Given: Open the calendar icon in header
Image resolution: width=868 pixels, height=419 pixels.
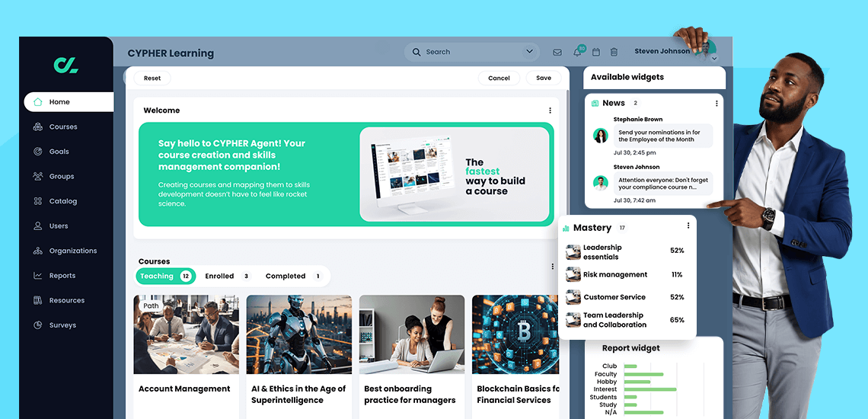Looking at the screenshot, I should tap(596, 53).
